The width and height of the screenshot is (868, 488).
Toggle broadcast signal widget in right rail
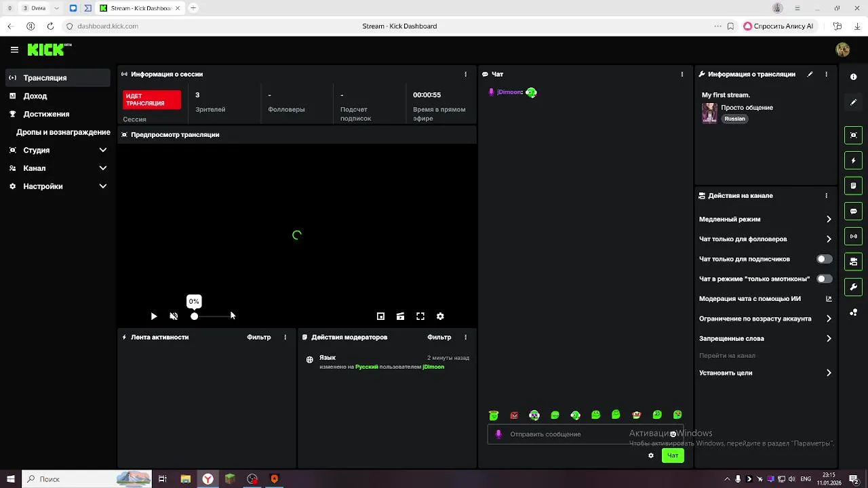click(x=854, y=237)
